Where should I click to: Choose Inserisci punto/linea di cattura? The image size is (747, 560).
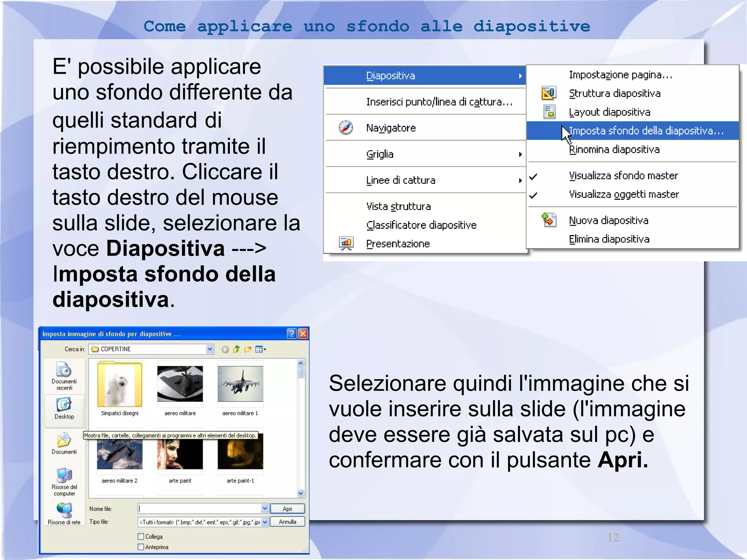(x=439, y=102)
